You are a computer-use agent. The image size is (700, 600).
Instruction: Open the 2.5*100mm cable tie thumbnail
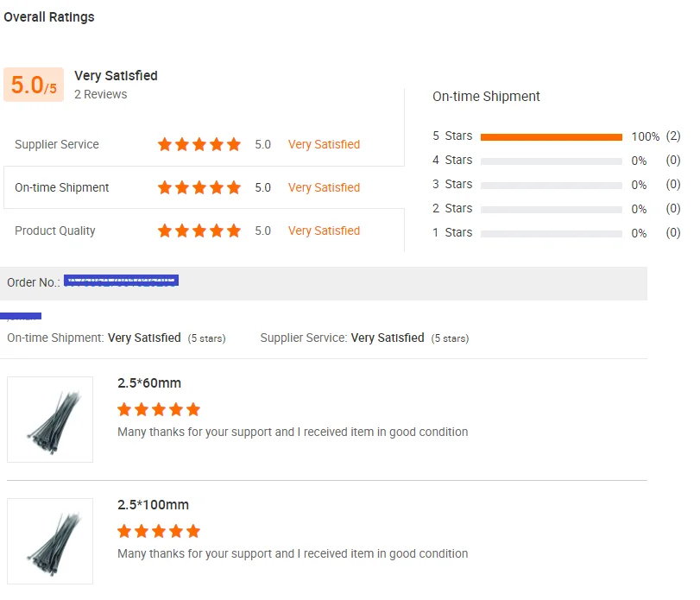point(50,541)
